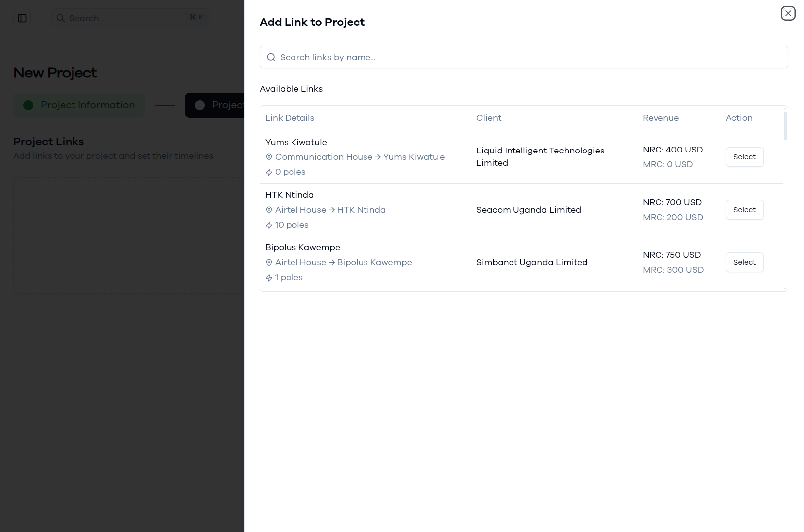Click the NRC: 750 USD value
The height and width of the screenshot is (532, 804).
pyautogui.click(x=671, y=255)
